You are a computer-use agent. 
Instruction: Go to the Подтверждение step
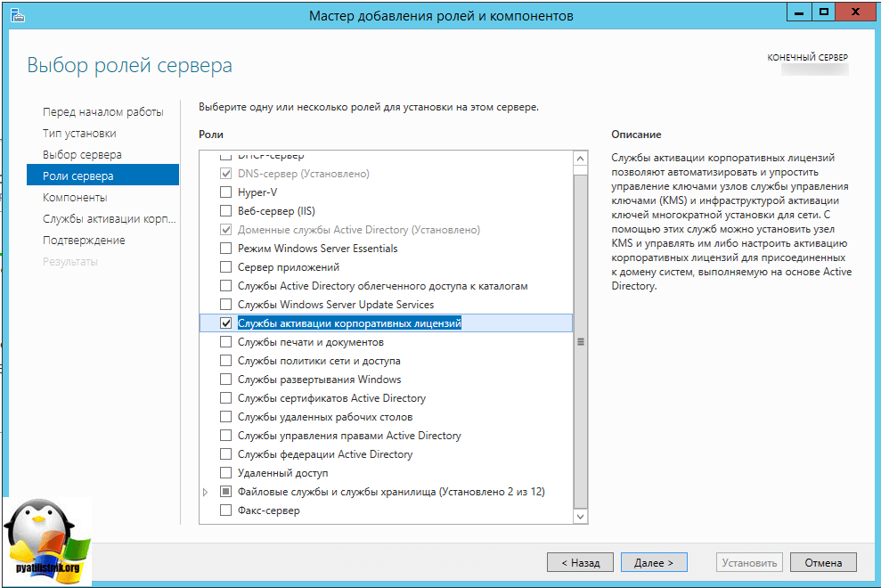point(84,240)
